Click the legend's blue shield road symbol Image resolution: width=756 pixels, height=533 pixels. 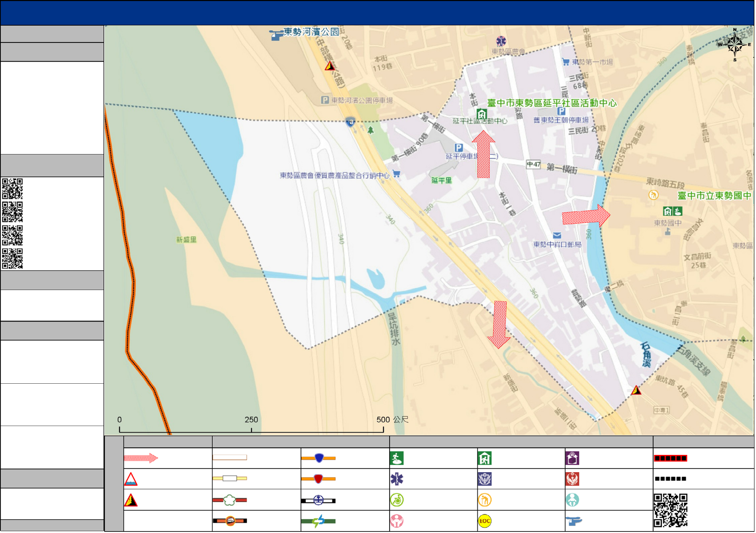pos(318,458)
